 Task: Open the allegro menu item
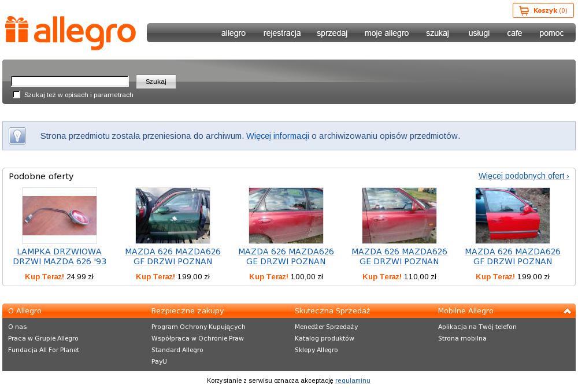point(234,33)
